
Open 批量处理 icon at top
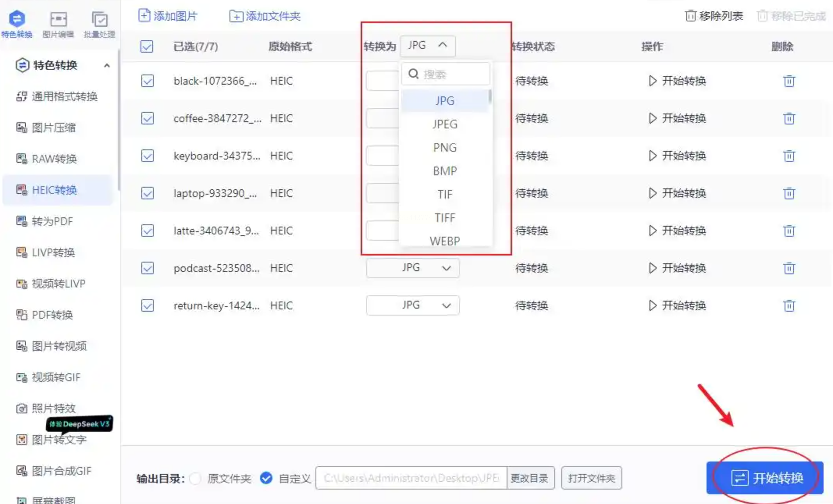click(99, 20)
